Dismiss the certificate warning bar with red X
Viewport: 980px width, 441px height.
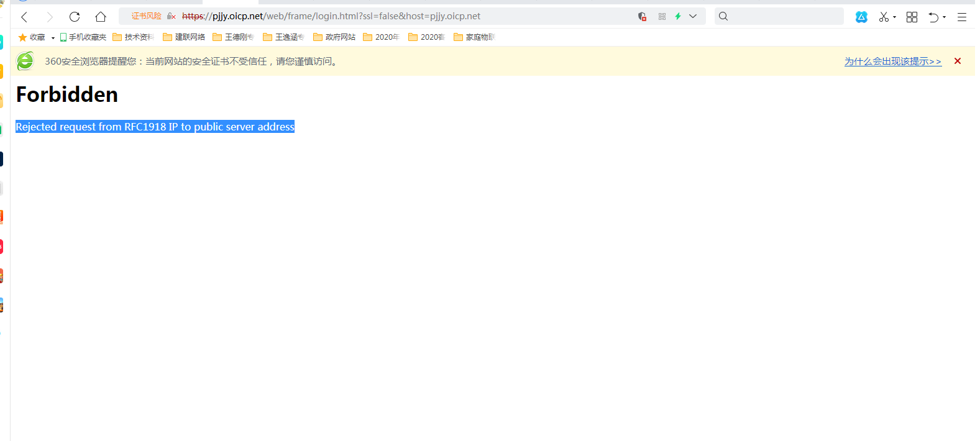pyautogui.click(x=958, y=61)
